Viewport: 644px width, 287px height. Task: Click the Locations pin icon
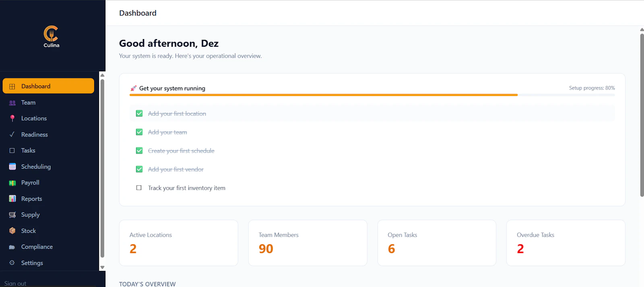(x=12, y=119)
